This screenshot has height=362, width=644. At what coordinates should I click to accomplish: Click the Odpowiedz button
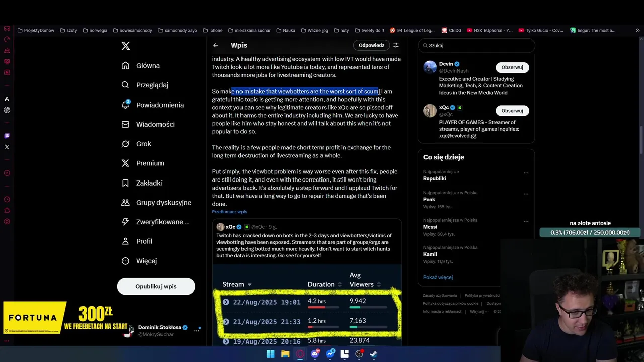[371, 45]
